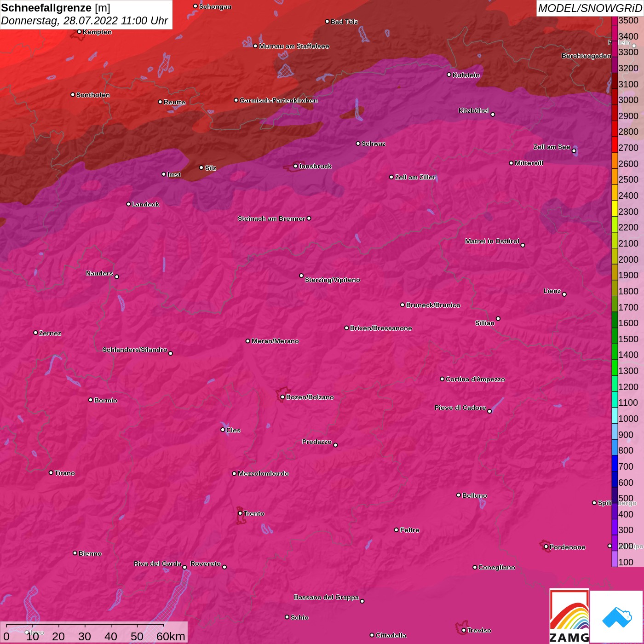
Task: Click the Pieve di Cadore label
Action: coord(460,408)
